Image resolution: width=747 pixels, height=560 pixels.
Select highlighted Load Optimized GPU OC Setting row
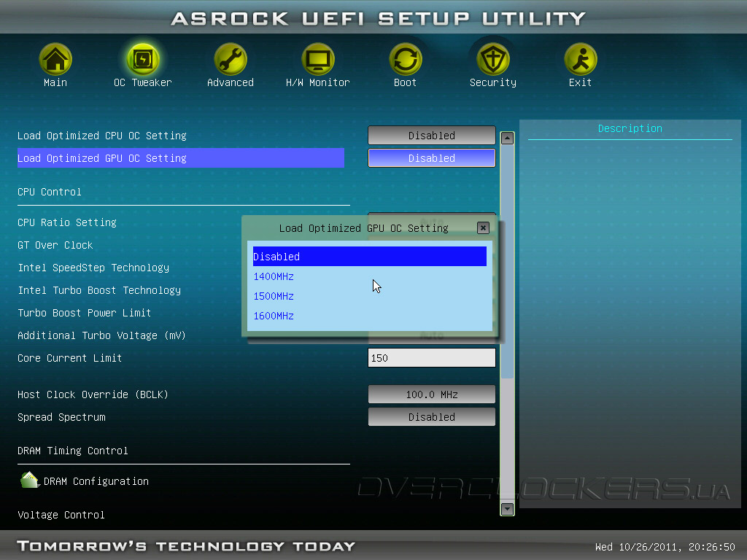coord(181,158)
